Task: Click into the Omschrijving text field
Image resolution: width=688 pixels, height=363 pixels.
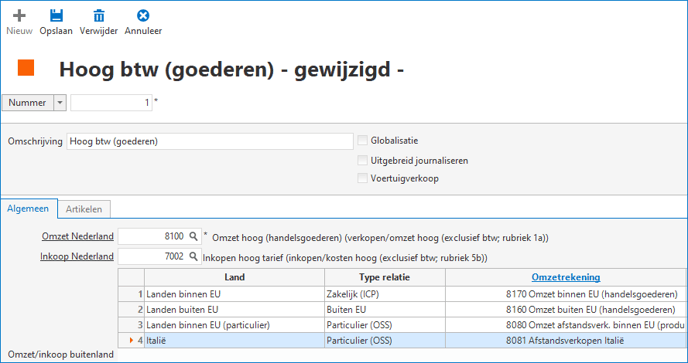Action: tap(210, 141)
